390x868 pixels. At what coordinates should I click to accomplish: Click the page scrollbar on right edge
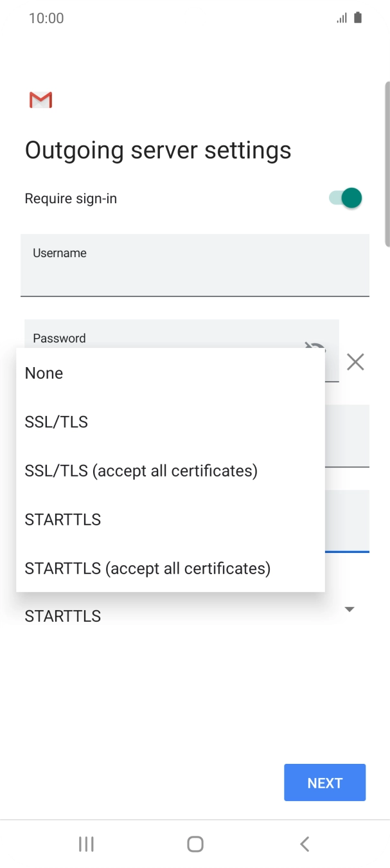coord(387,164)
